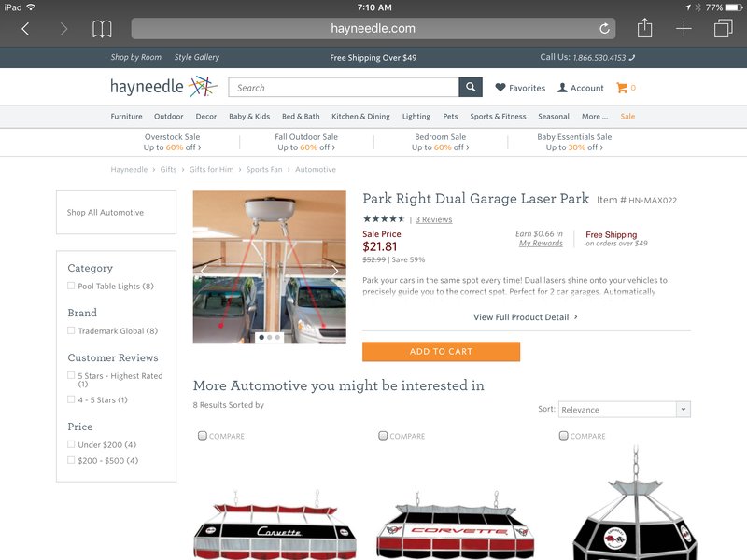Open the Seasonal menu

point(554,116)
